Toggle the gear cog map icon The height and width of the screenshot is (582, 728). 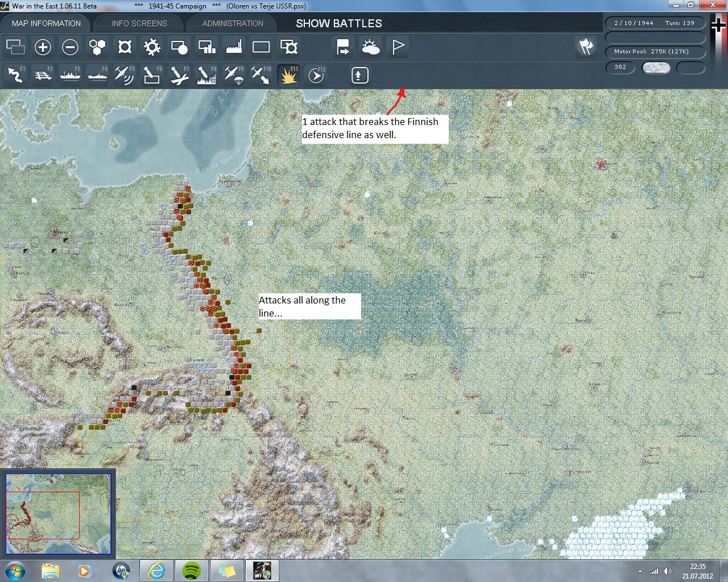(152, 47)
